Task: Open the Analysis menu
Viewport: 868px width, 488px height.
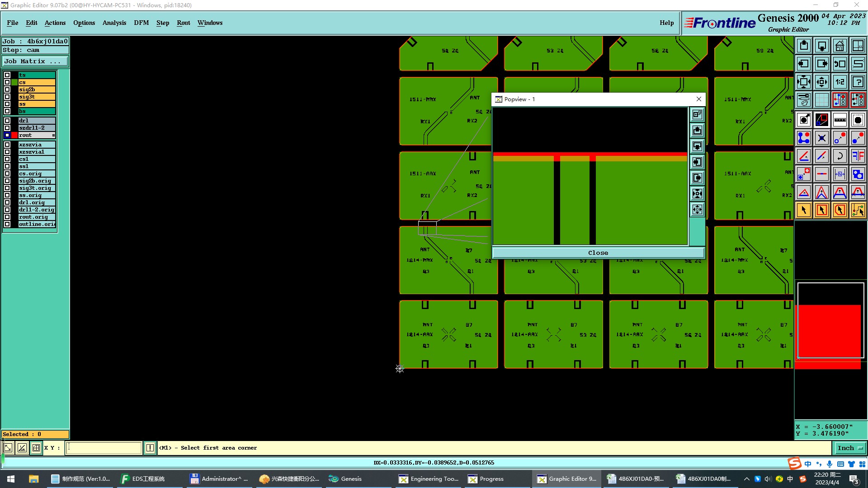Action: [x=114, y=23]
